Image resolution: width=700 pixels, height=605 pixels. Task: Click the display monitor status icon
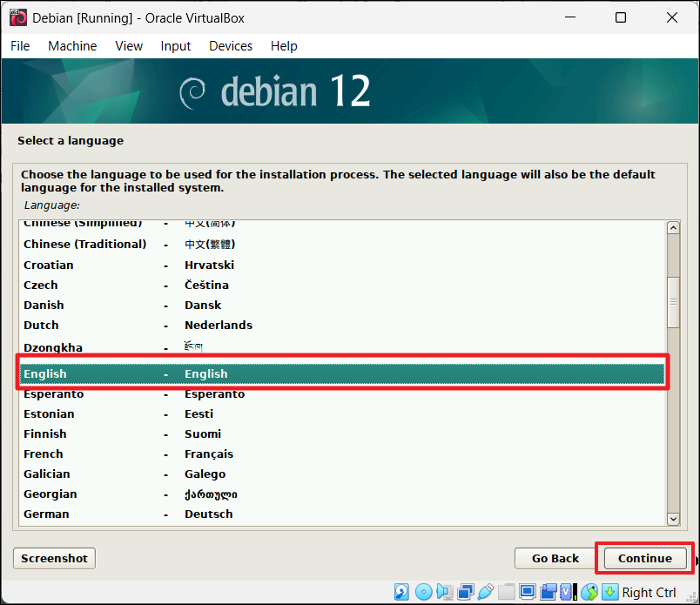[x=527, y=592]
